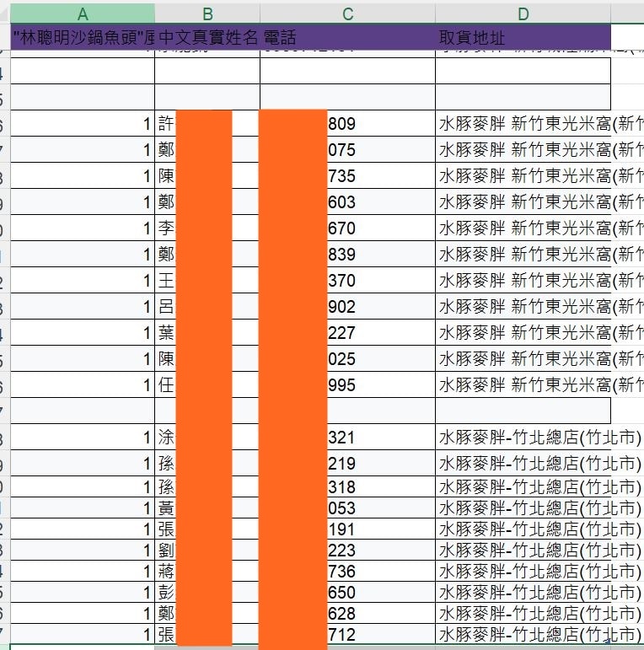Select column D header

click(x=523, y=13)
